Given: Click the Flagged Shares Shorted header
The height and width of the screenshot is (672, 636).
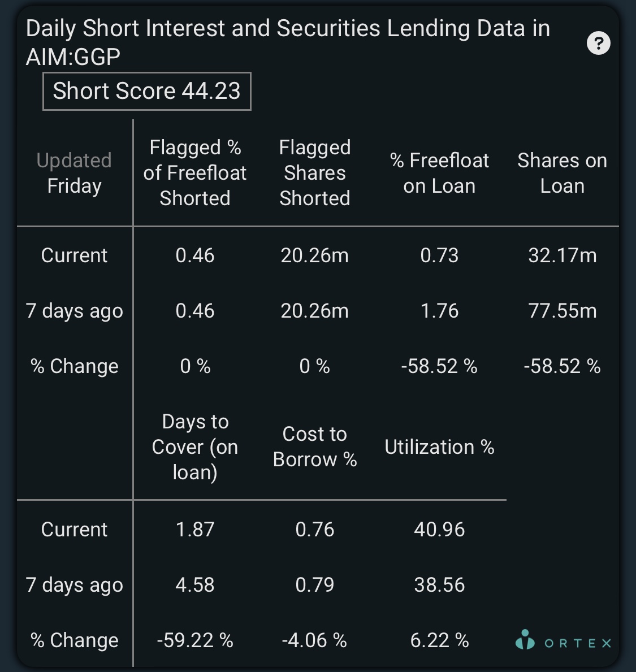Looking at the screenshot, I should [315, 173].
